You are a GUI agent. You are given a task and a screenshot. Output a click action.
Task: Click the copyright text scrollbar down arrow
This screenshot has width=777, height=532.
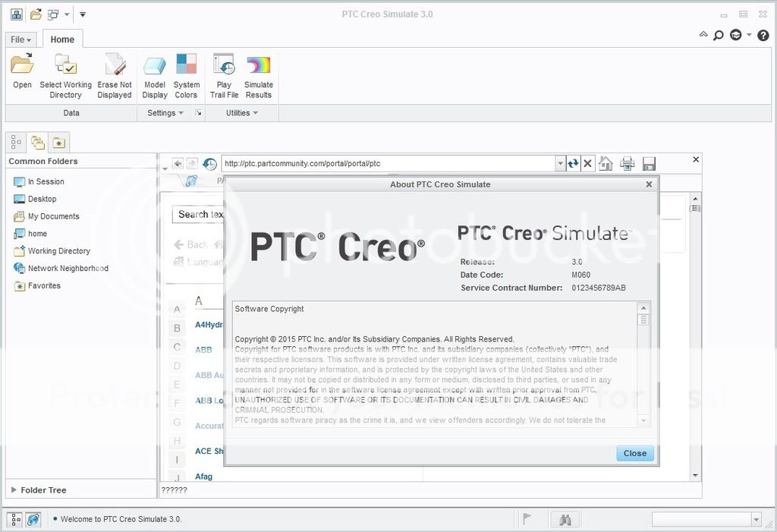pyautogui.click(x=643, y=420)
